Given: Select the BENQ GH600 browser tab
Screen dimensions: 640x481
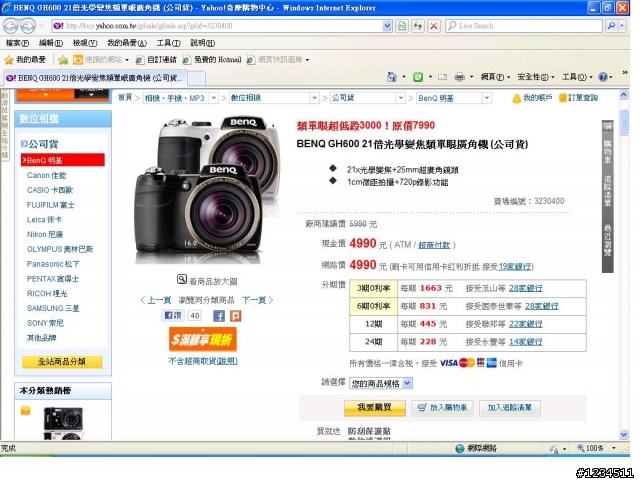Looking at the screenshot, I should click(x=95, y=78).
